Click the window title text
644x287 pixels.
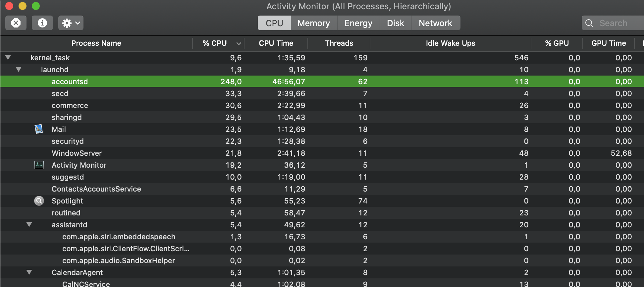coord(358,6)
